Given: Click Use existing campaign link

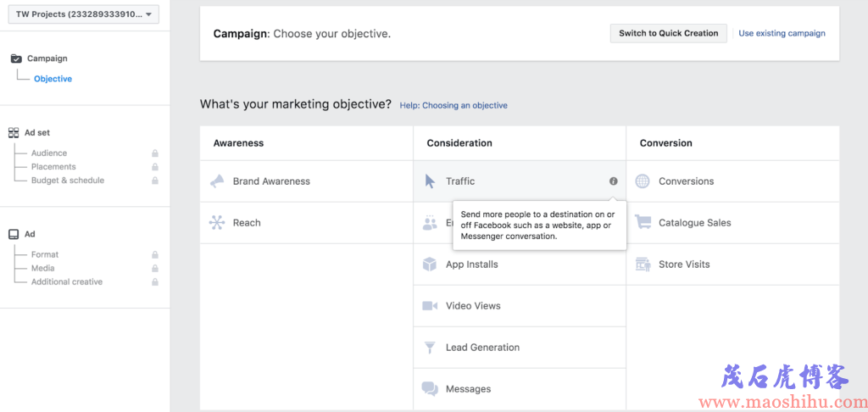Looking at the screenshot, I should click(x=782, y=33).
